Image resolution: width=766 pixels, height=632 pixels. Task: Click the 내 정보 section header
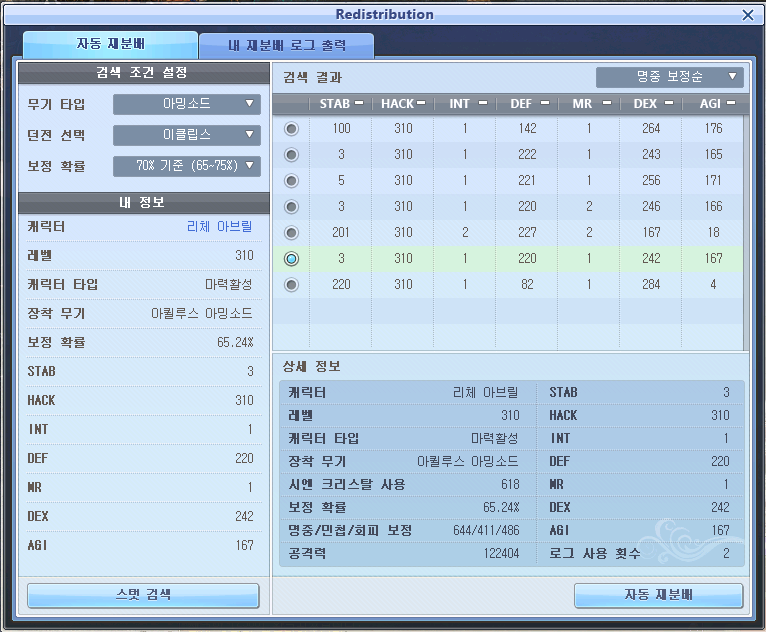pyautogui.click(x=143, y=202)
